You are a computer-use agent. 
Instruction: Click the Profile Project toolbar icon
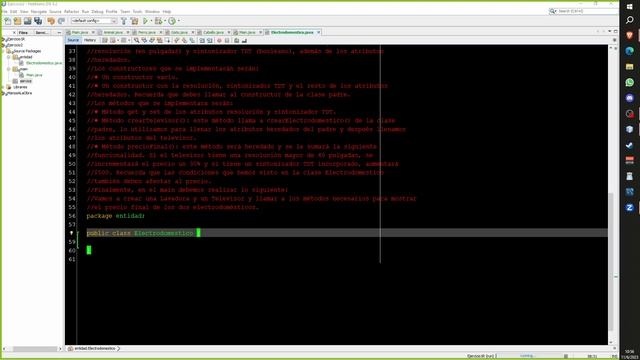(172, 21)
